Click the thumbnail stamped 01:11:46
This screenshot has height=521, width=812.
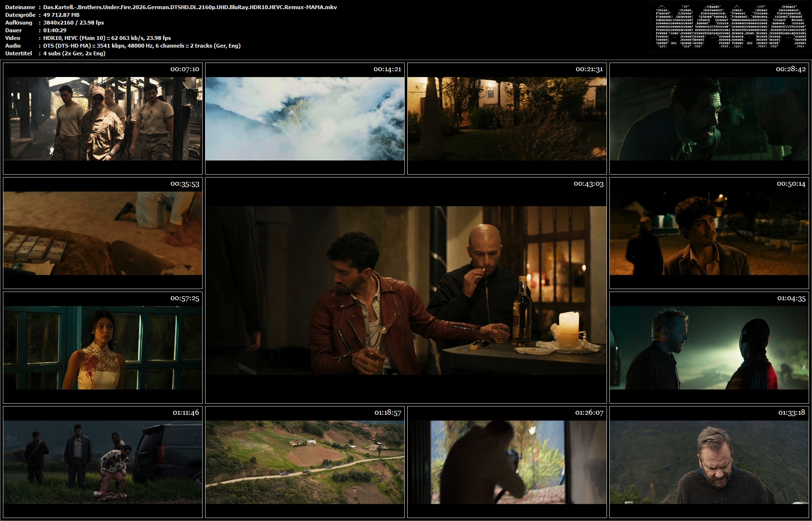click(x=103, y=462)
